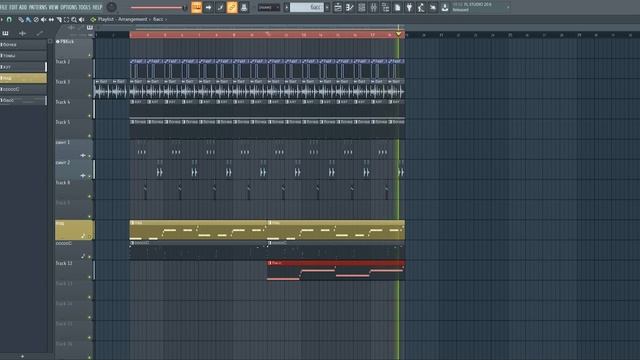
Task: Open the TOOLS menu
Action: tap(85, 7)
